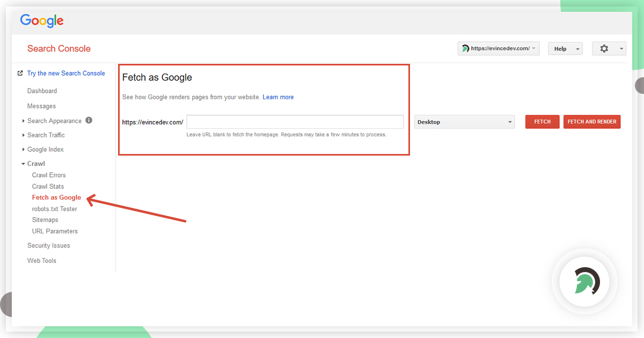This screenshot has width=644, height=338.
Task: Click the site favicon in the property selector
Action: 465,48
